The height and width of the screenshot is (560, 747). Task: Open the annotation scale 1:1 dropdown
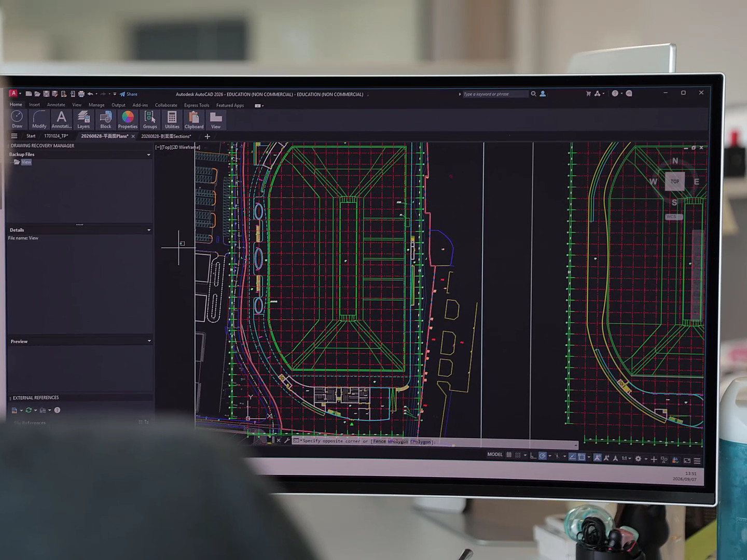[626, 458]
